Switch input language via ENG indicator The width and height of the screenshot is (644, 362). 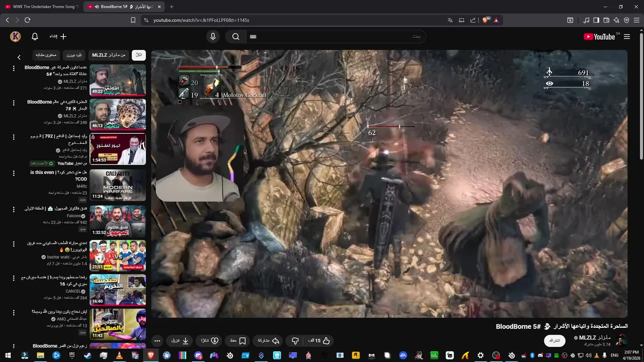[x=615, y=355]
